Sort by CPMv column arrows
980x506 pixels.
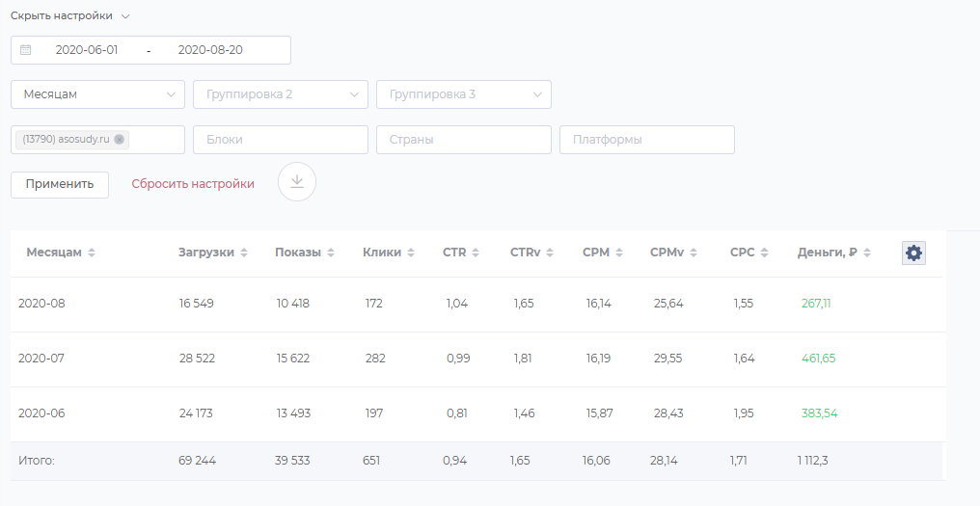pyautogui.click(x=694, y=253)
